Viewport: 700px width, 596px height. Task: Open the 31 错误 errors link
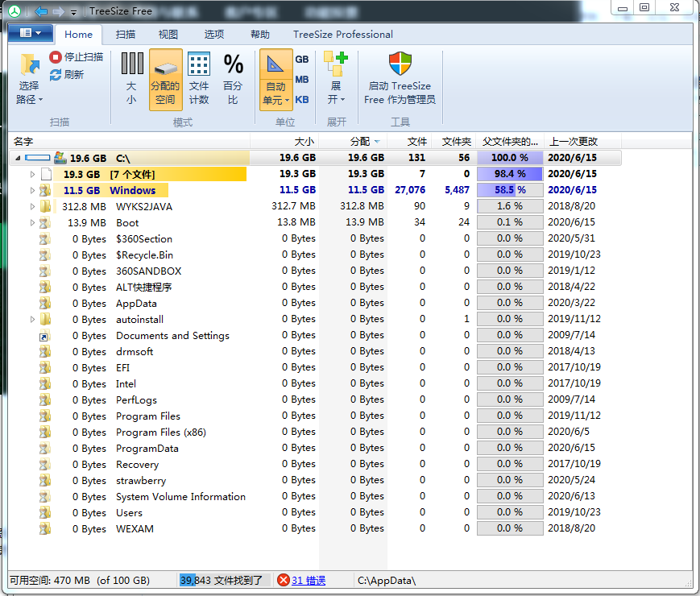coord(309,581)
